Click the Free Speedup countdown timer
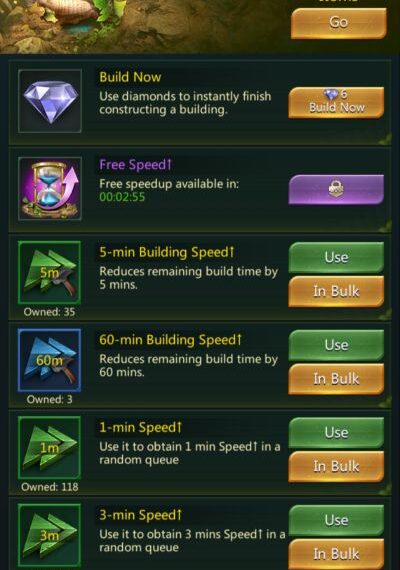This screenshot has height=570, width=400. (122, 197)
